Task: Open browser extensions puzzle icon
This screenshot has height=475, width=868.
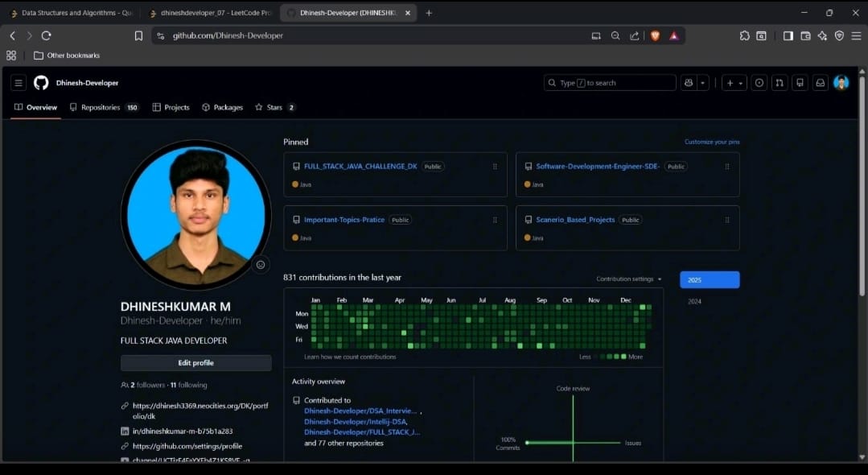Action: pos(744,35)
